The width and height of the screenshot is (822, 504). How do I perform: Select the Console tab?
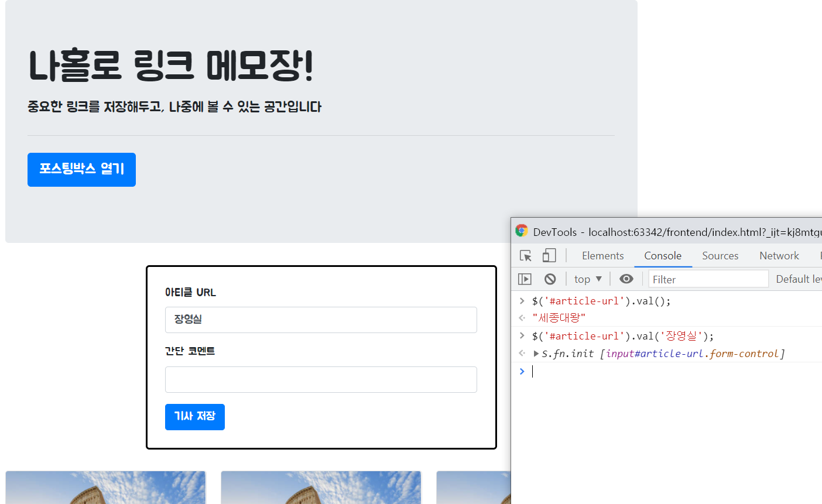coord(663,256)
